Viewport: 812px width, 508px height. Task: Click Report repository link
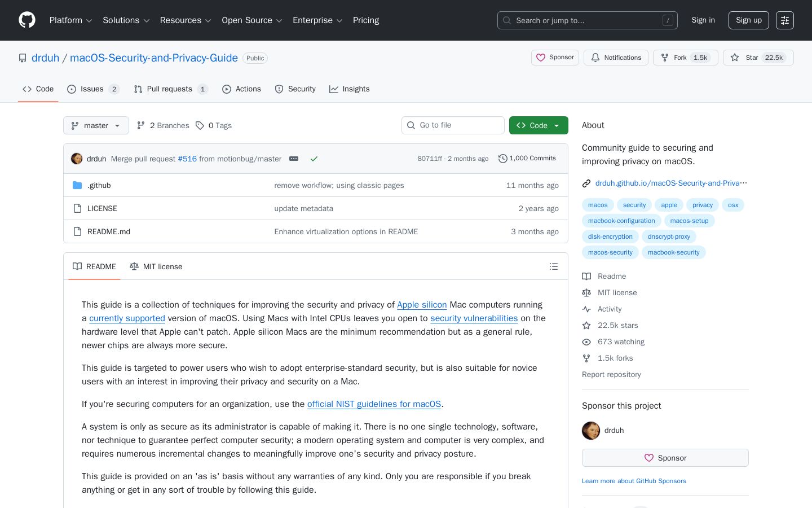(611, 374)
